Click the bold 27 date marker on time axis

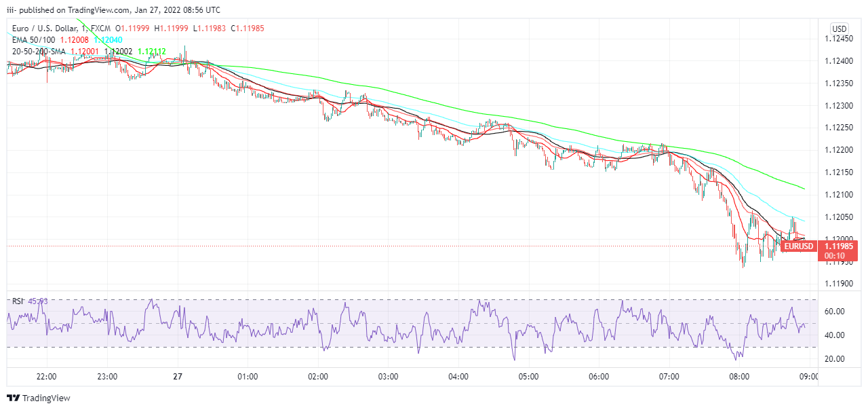pos(178,377)
